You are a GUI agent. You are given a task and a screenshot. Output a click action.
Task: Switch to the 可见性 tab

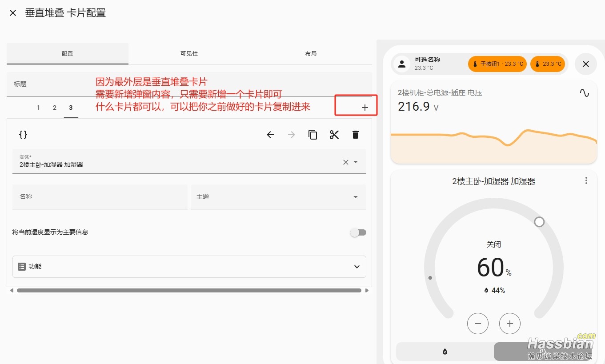click(189, 53)
